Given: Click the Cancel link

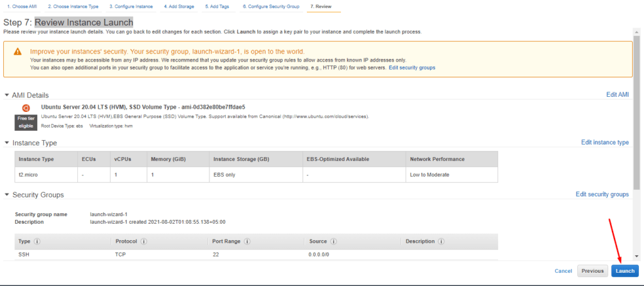Looking at the screenshot, I should (x=563, y=271).
